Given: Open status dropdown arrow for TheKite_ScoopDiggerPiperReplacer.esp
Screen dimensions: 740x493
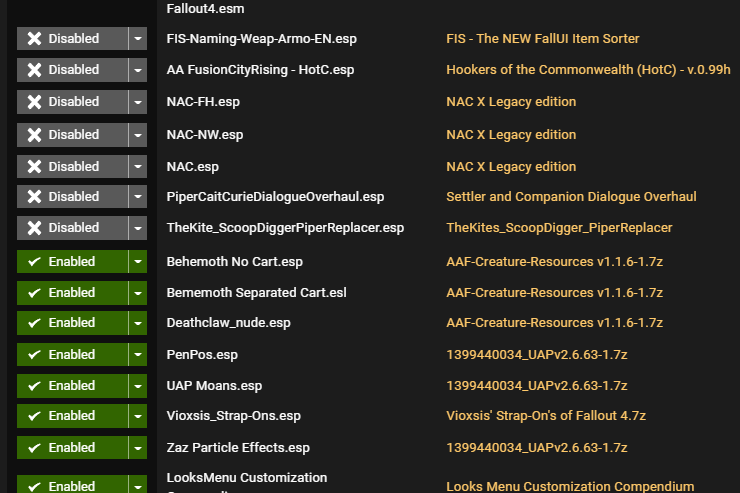Looking at the screenshot, I should (138, 228).
